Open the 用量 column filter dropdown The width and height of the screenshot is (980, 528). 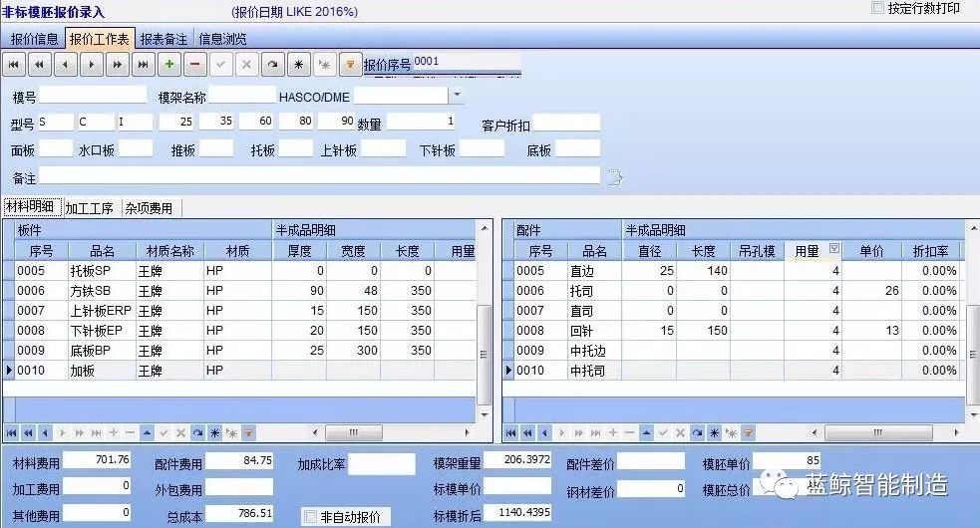tap(834, 250)
